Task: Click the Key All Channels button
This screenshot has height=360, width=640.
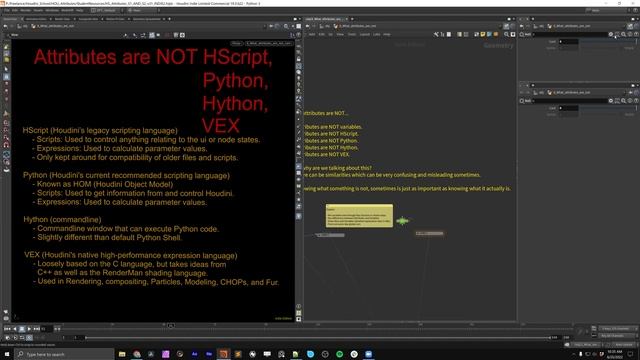Action: tap(616, 336)
